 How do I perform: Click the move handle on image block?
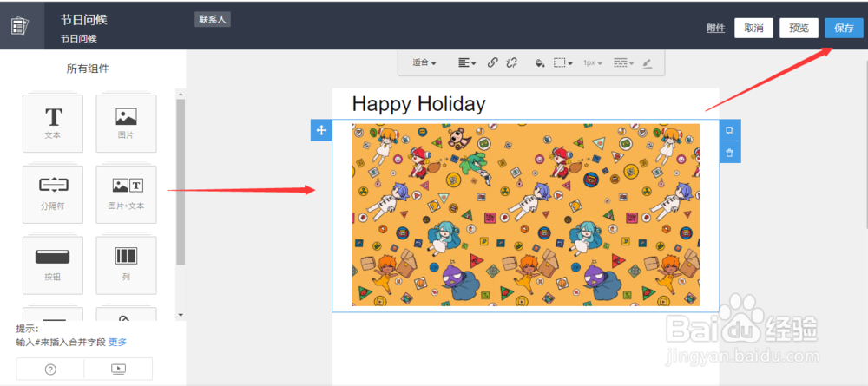click(321, 130)
